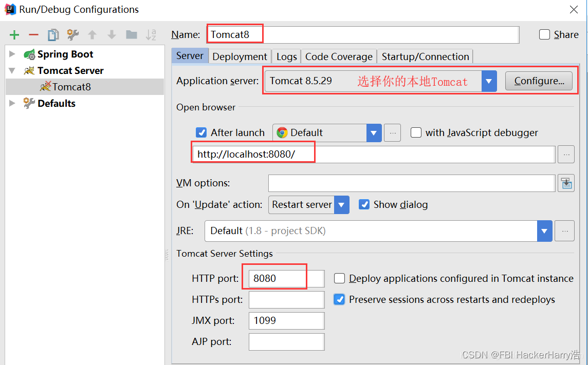
Task: Remove selected configuration with minus icon
Action: pyautogui.click(x=34, y=35)
